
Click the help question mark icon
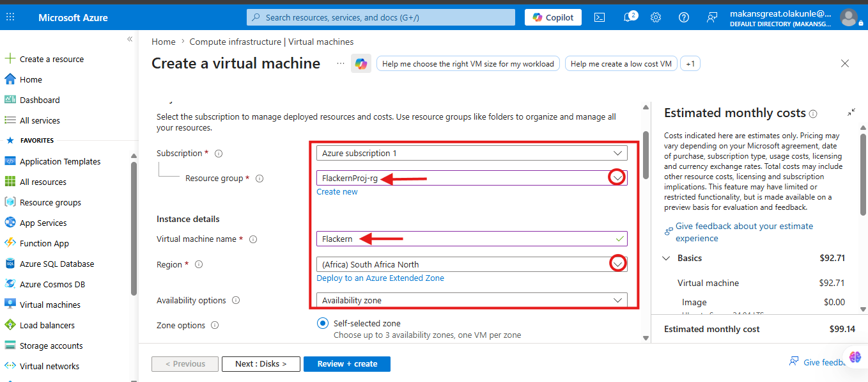coord(684,17)
